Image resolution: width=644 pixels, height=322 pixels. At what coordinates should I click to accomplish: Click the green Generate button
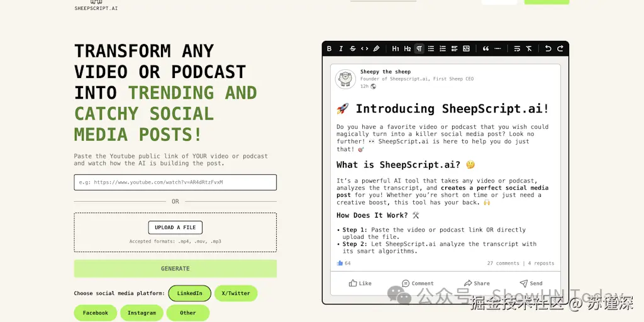click(175, 269)
